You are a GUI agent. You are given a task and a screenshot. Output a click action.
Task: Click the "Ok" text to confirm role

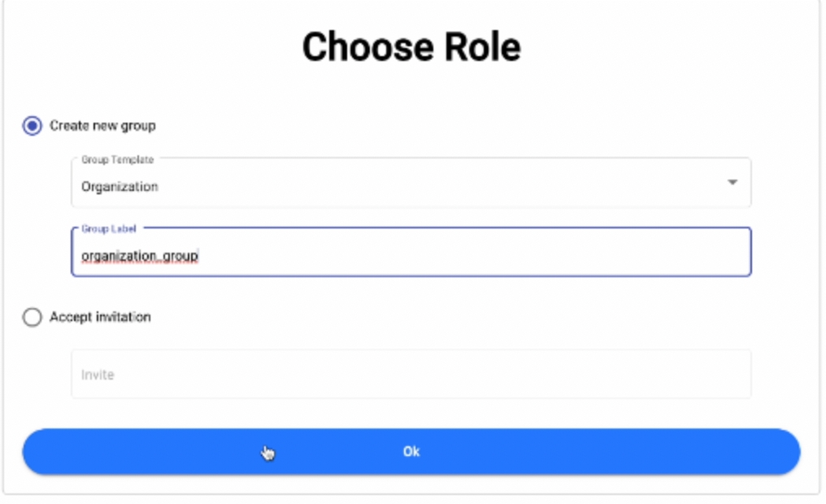tap(411, 452)
